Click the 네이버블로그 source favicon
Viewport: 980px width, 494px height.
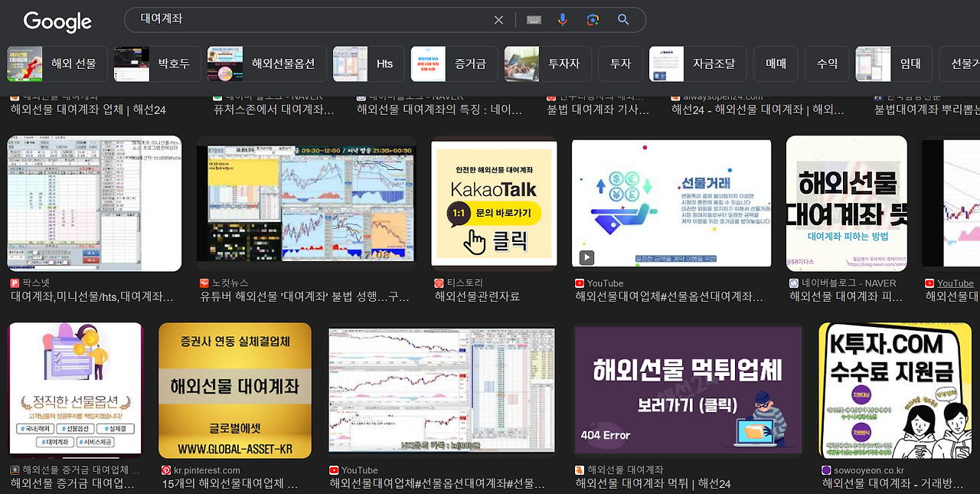[x=794, y=283]
